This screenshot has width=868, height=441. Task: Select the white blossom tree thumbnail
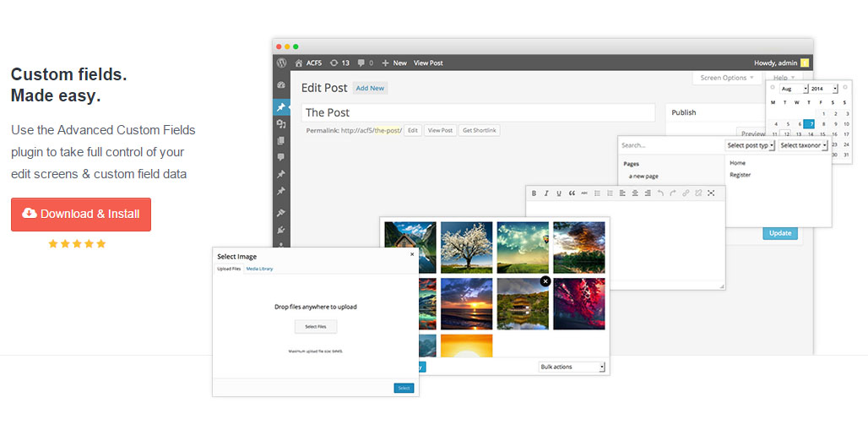(466, 248)
